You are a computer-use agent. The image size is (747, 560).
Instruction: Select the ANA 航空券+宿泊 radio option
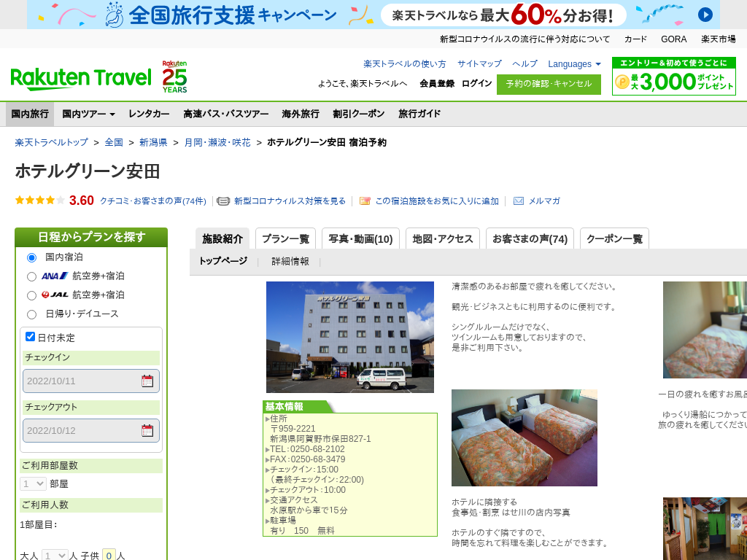pos(31,276)
